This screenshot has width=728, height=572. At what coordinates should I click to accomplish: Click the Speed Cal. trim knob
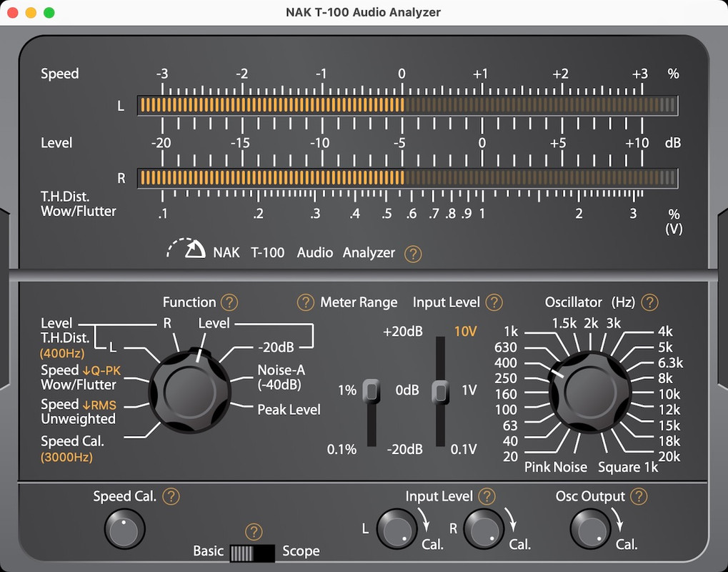point(124,529)
